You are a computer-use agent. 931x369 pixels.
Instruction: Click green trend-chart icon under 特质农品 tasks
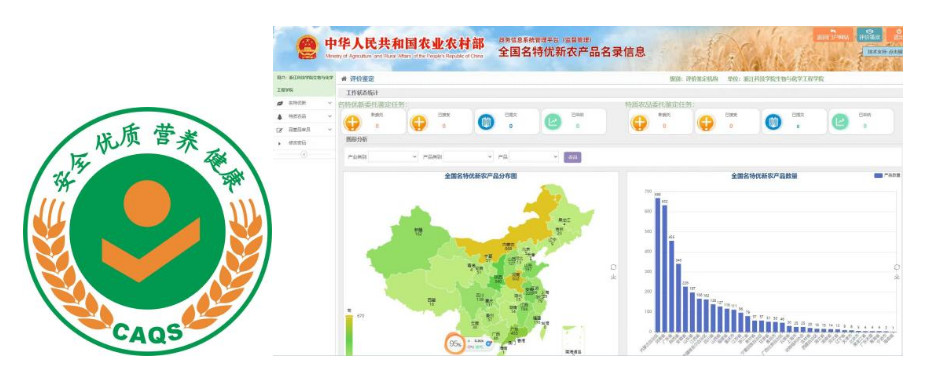coord(840,122)
